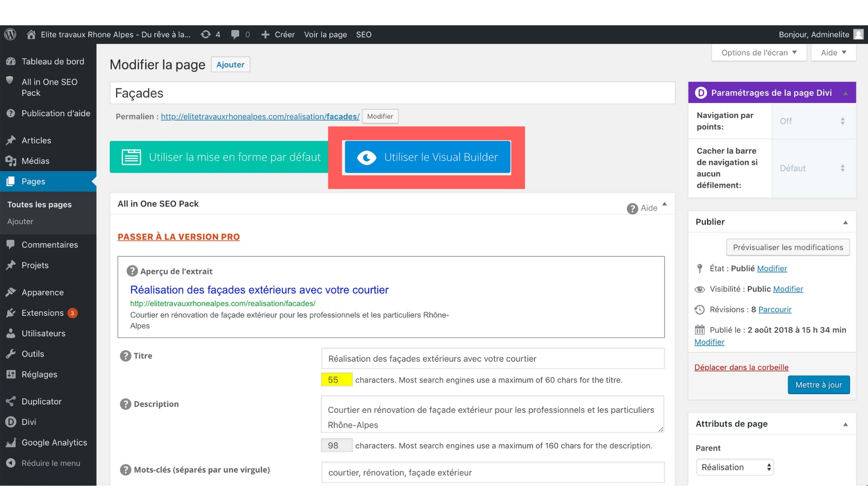Click the Articles pin icon
Viewport: 868px width, 488px height.
click(x=11, y=141)
